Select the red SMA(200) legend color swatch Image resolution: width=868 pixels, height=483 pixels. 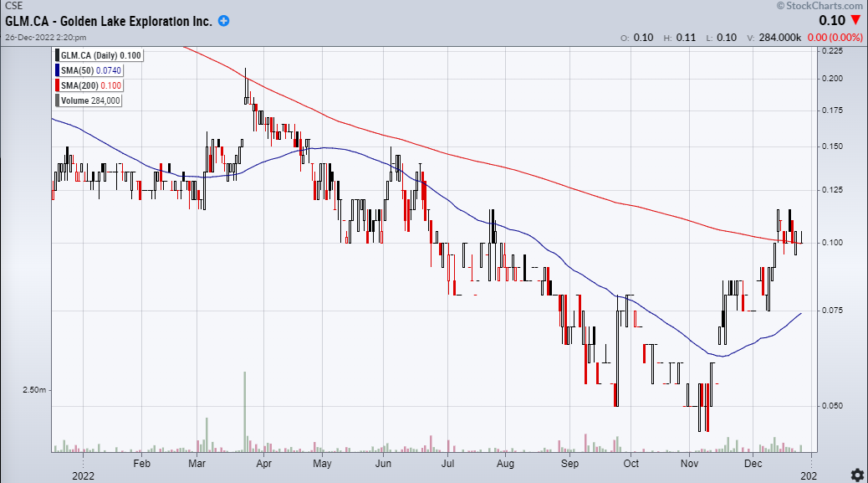point(58,85)
